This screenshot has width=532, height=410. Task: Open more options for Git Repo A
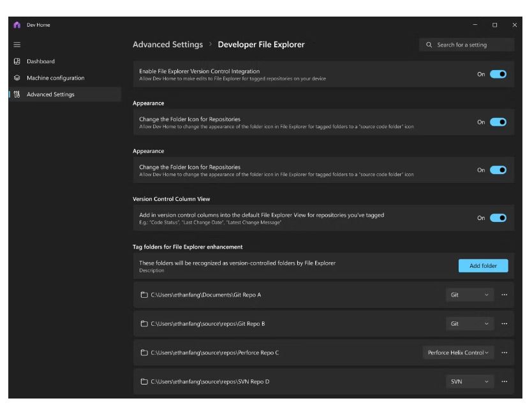tap(504, 295)
